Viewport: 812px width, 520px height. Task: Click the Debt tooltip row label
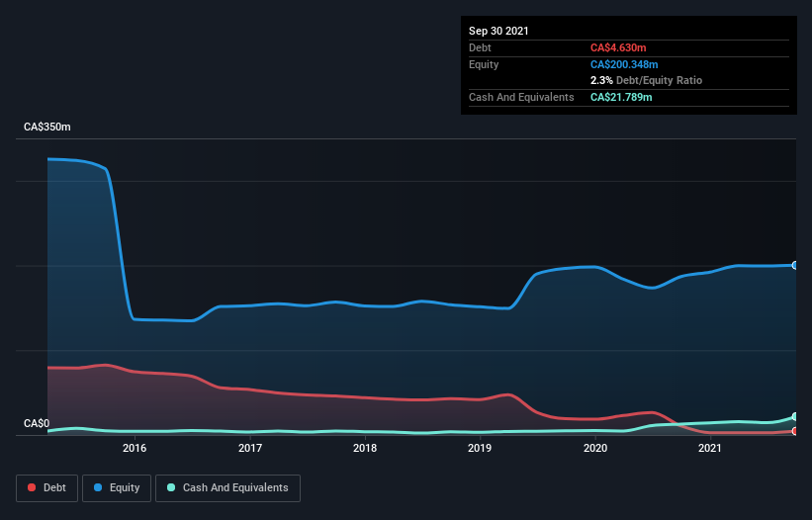pos(480,47)
